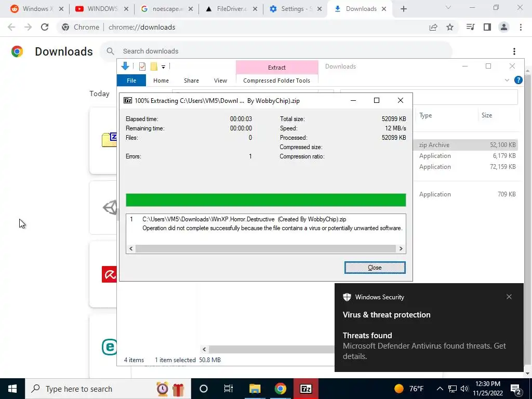Open the Chrome profile avatar

[504, 27]
